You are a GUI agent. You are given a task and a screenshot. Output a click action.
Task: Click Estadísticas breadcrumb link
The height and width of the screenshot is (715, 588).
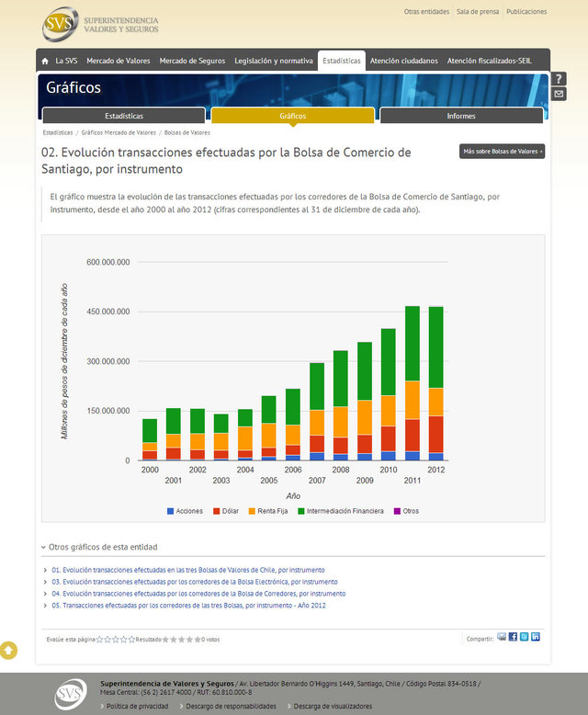[x=58, y=132]
